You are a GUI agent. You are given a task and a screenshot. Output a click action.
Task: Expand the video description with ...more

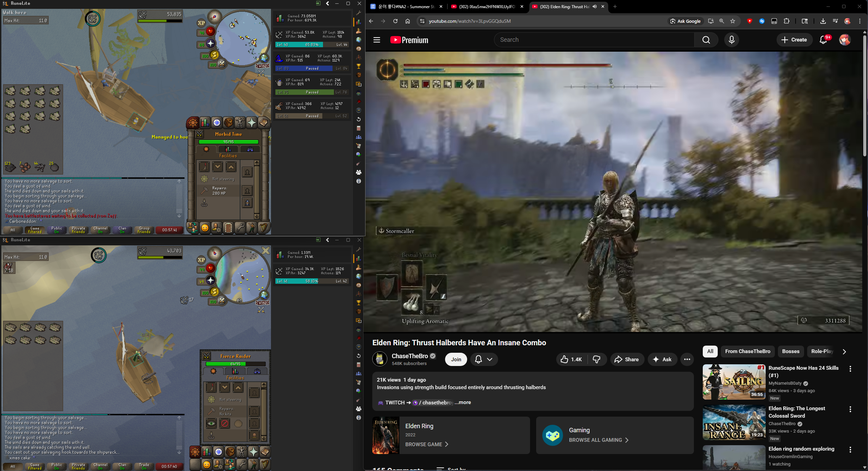(x=463, y=402)
